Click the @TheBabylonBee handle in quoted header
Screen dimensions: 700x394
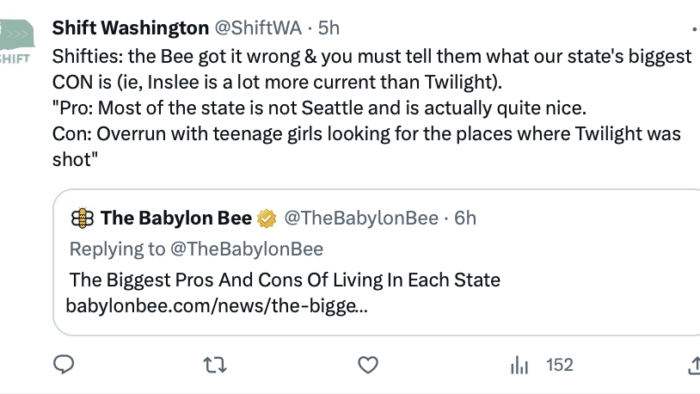361,218
